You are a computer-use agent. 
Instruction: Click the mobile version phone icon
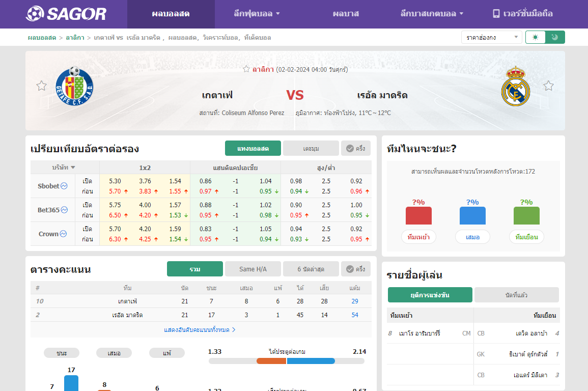496,14
